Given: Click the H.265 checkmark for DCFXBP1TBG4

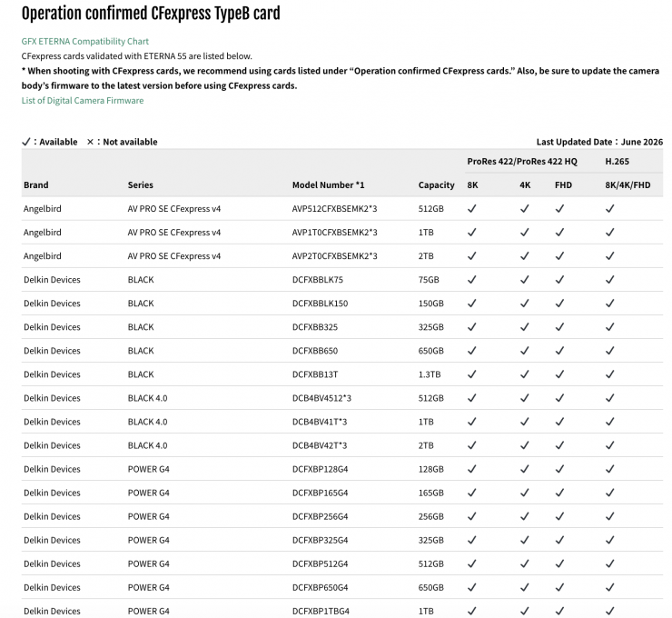Looking at the screenshot, I should [x=610, y=611].
